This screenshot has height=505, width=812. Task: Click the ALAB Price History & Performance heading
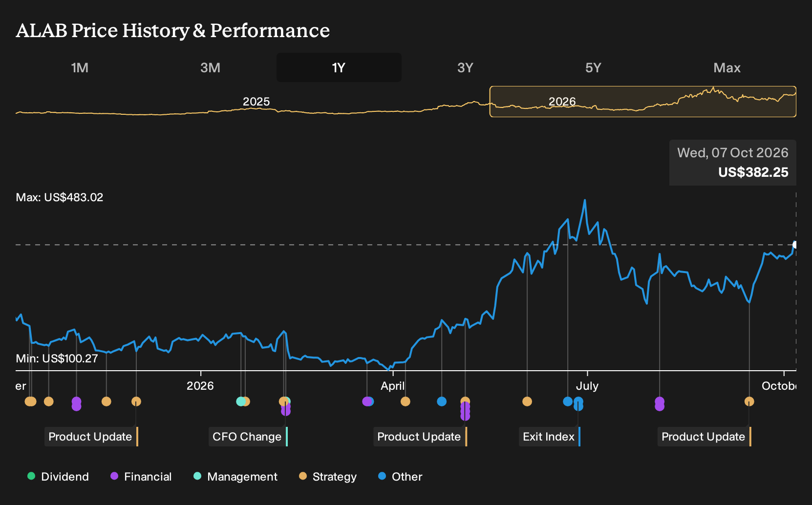[173, 30]
